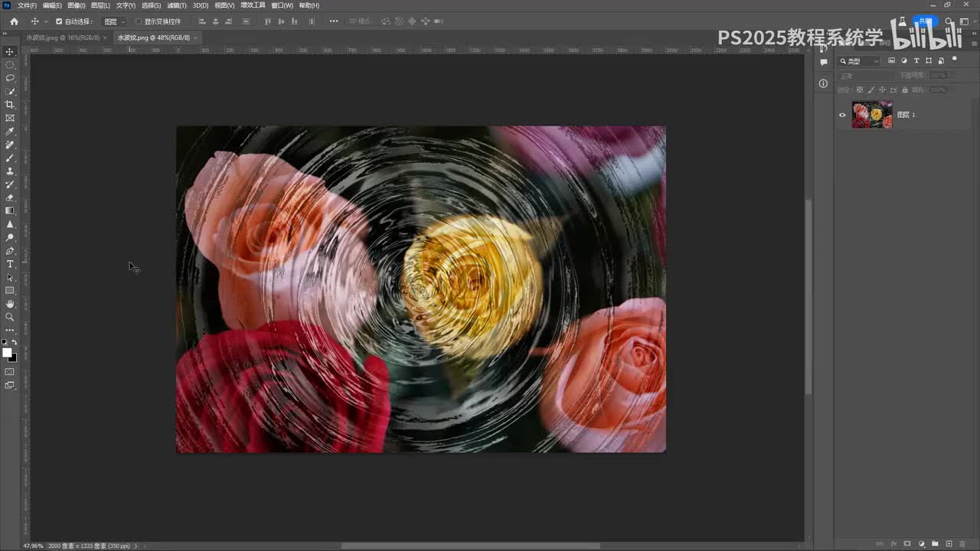Open the Comments panel icon

[x=824, y=63]
